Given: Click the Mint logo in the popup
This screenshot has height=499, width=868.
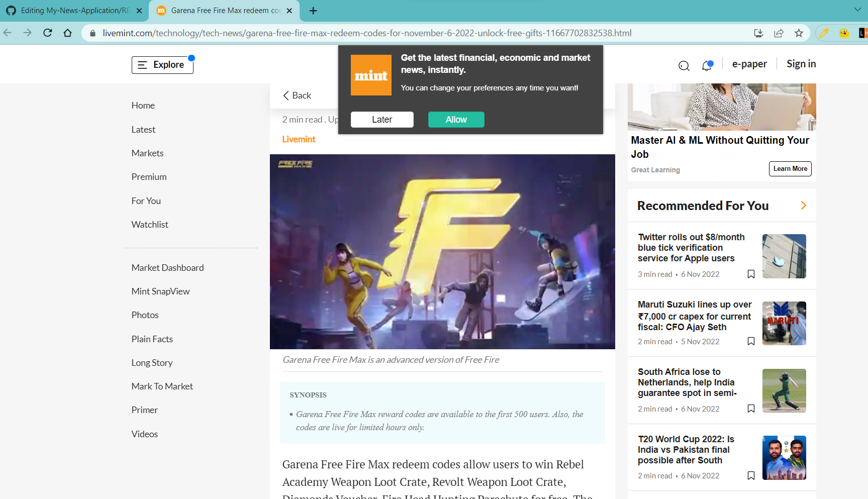Looking at the screenshot, I should tap(371, 75).
